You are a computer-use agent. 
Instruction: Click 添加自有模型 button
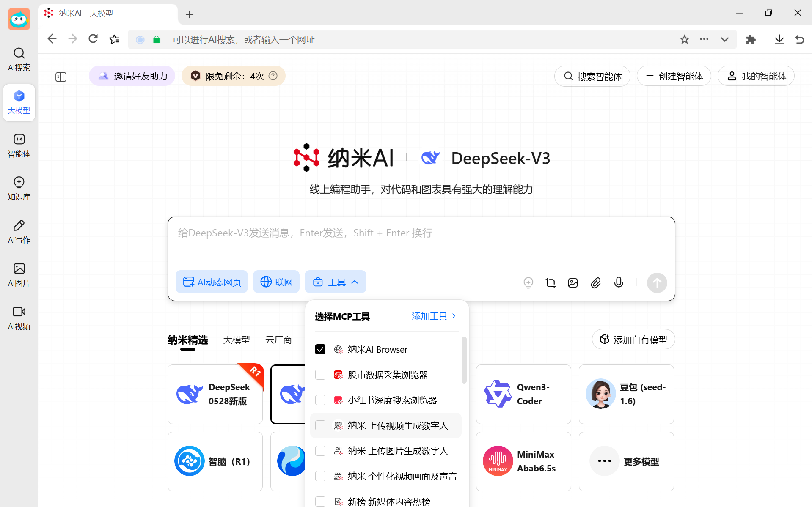pos(633,339)
